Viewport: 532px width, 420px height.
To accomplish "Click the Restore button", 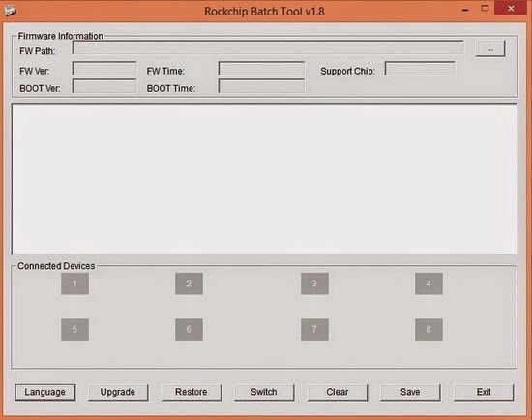I will click(192, 392).
